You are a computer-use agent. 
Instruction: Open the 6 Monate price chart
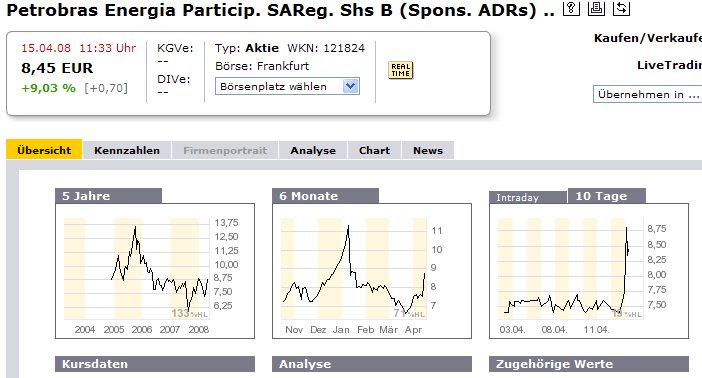pyautogui.click(x=372, y=271)
